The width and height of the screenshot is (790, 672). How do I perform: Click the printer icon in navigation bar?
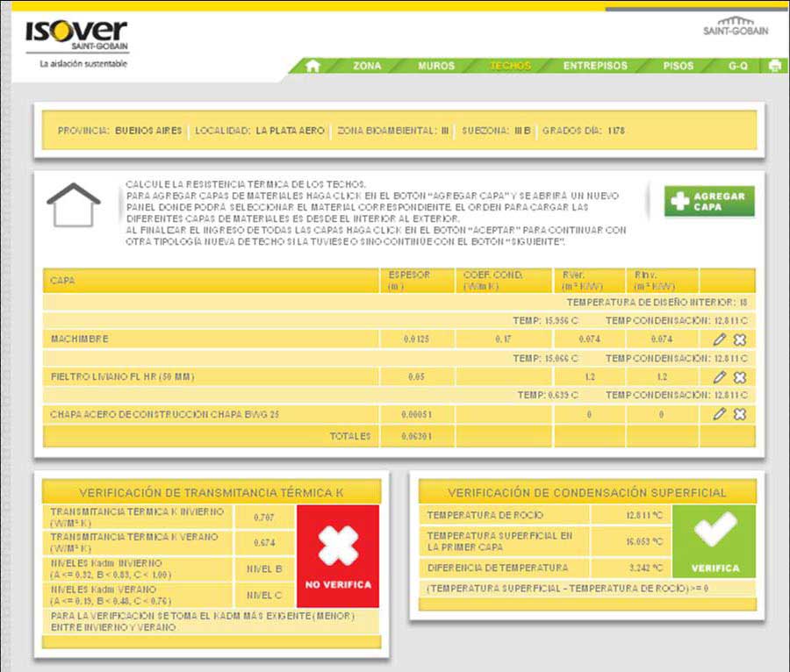774,66
